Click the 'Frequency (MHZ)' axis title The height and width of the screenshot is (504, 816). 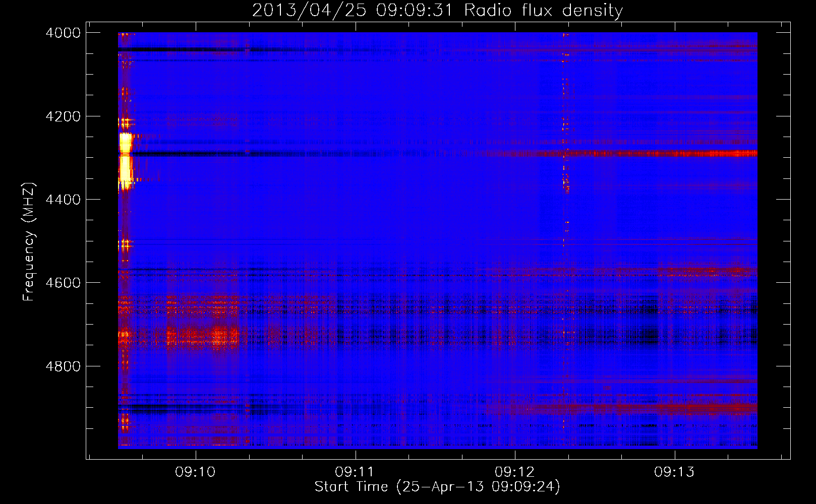[29, 242]
